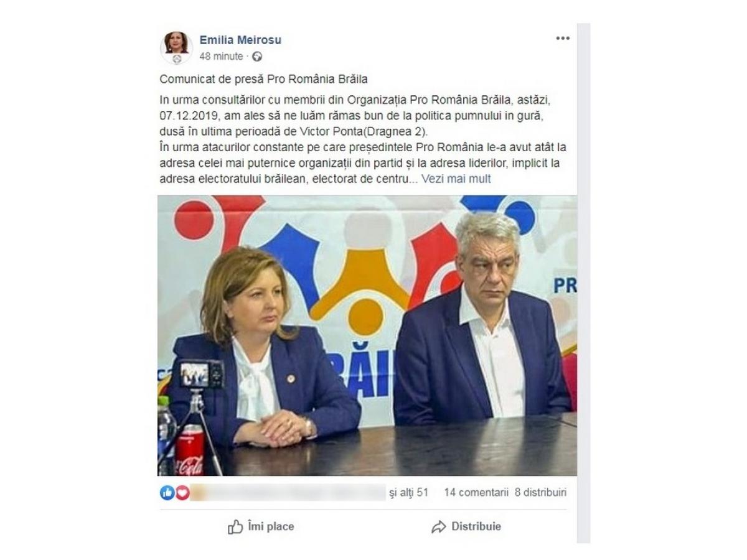Open the attached press conference photo
The width and height of the screenshot is (747, 560).
pyautogui.click(x=367, y=336)
